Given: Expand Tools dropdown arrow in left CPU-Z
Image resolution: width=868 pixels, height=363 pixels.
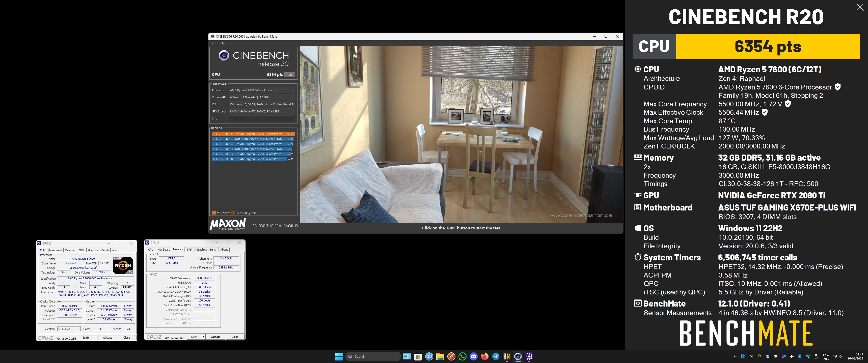Looking at the screenshot, I should pos(95,337).
